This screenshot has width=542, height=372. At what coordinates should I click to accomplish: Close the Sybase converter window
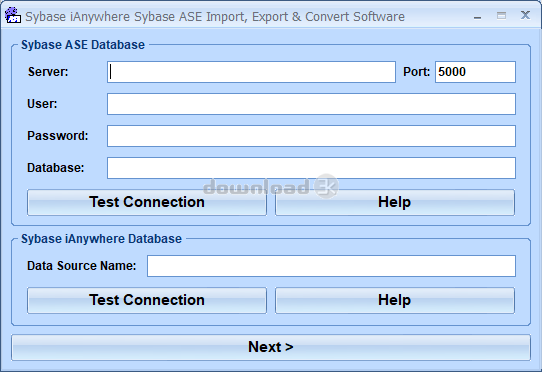[525, 15]
